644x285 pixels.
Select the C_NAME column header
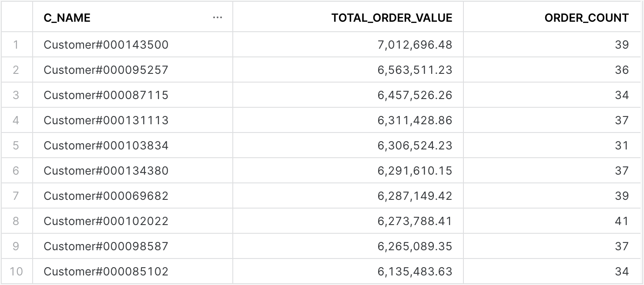click(x=133, y=18)
